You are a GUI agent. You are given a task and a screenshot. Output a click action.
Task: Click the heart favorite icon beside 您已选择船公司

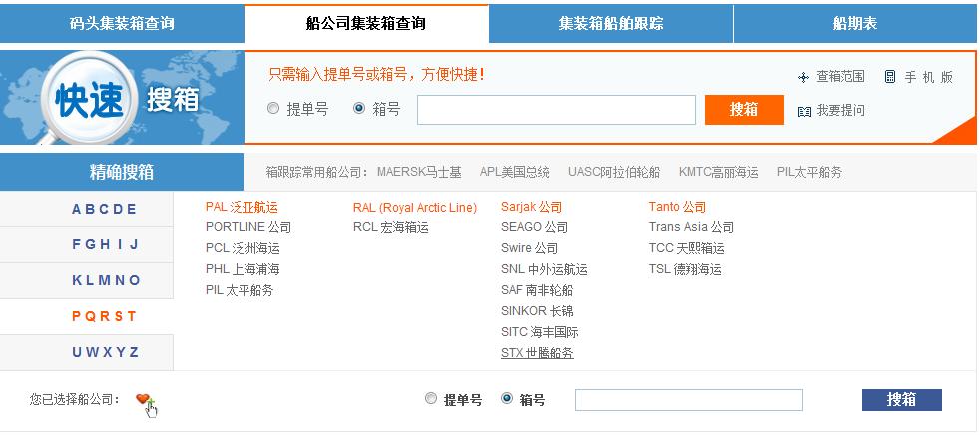145,400
